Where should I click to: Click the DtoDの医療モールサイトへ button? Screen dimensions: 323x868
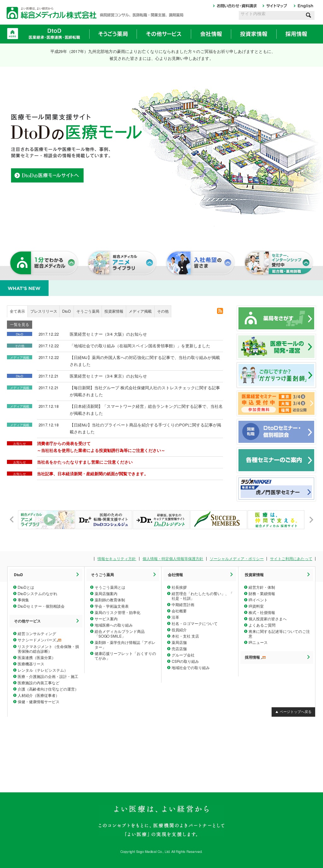tap(47, 176)
